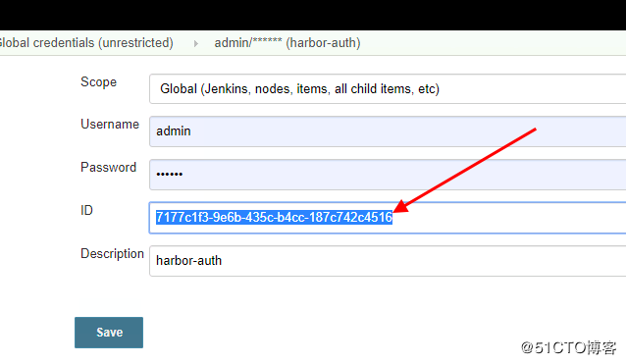Open admin/****** (harbor-auth) breadcrumb link
Image resolution: width=626 pixels, height=364 pixels.
287,43
